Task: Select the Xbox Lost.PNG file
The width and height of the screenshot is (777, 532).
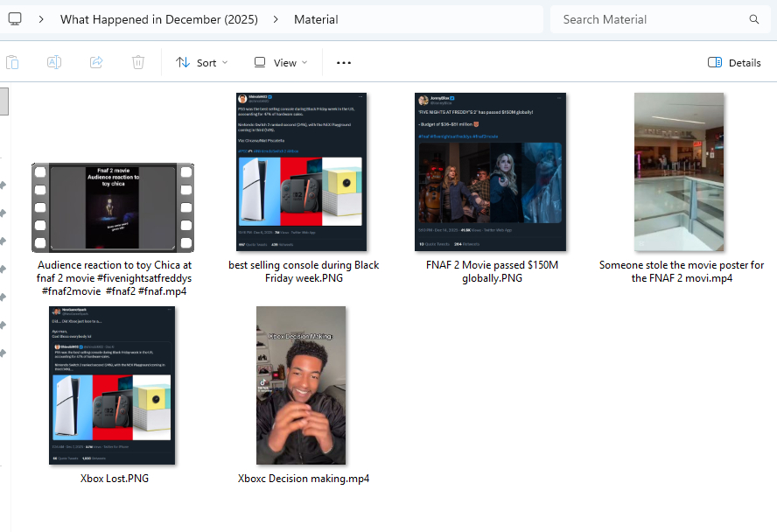Action: (113, 385)
